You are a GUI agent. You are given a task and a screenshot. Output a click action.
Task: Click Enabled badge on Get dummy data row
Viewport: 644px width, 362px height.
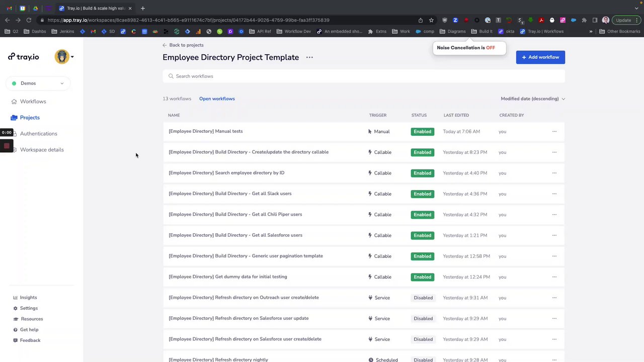[422, 277]
